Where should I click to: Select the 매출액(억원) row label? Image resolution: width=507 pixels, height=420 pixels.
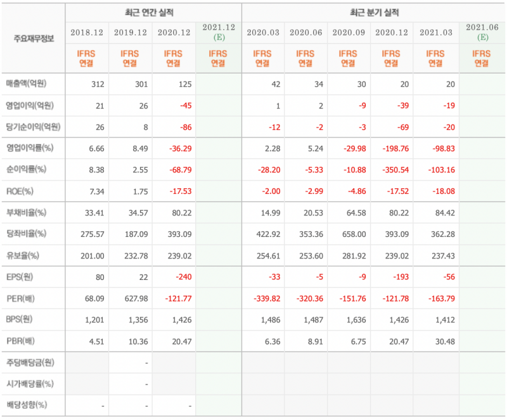click(26, 84)
